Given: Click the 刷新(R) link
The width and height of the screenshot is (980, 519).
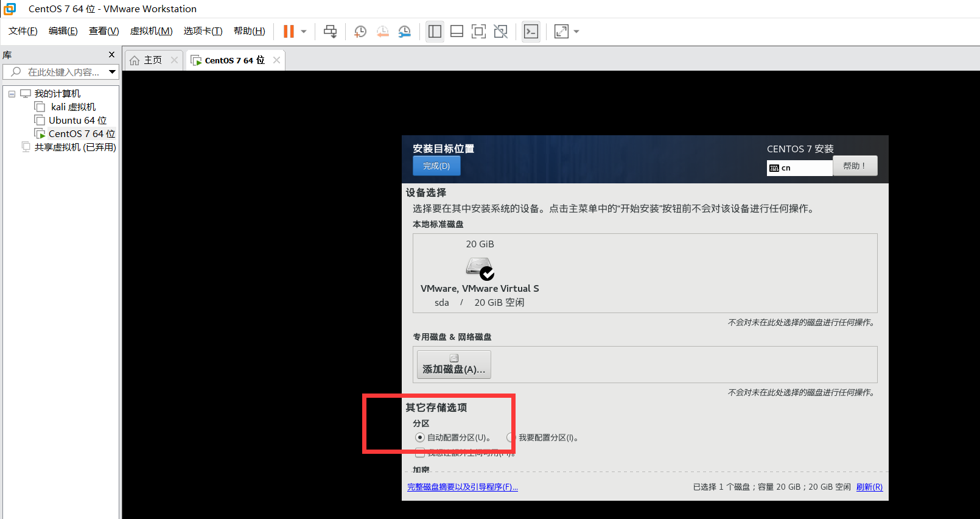Looking at the screenshot, I should pyautogui.click(x=869, y=487).
